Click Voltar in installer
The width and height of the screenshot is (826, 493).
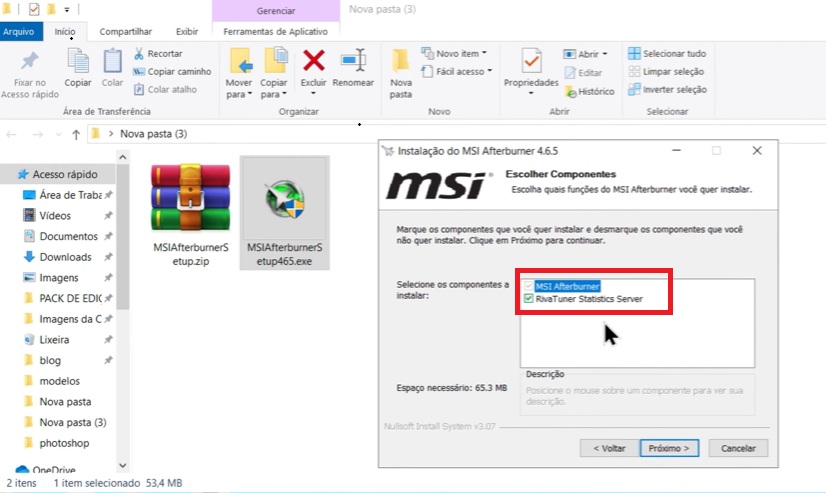pos(609,448)
